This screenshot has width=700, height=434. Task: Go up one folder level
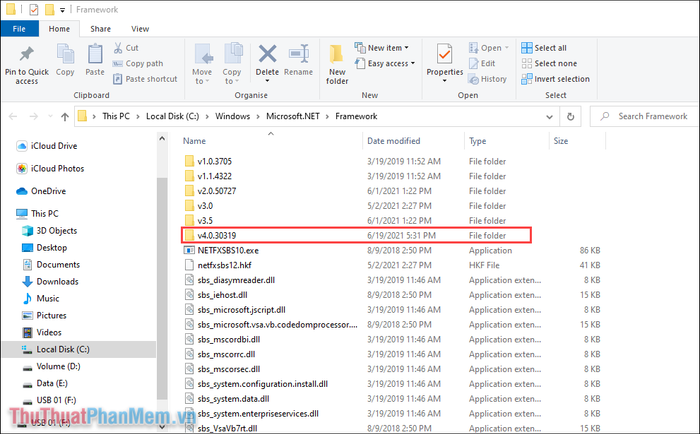(65, 117)
